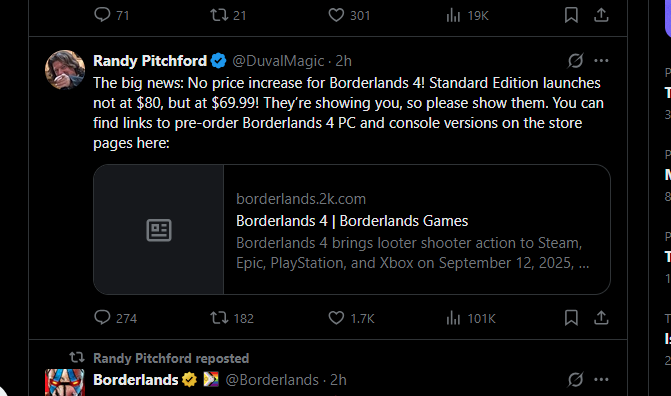Bookmark Randy Pitchford's pricing post

click(571, 318)
